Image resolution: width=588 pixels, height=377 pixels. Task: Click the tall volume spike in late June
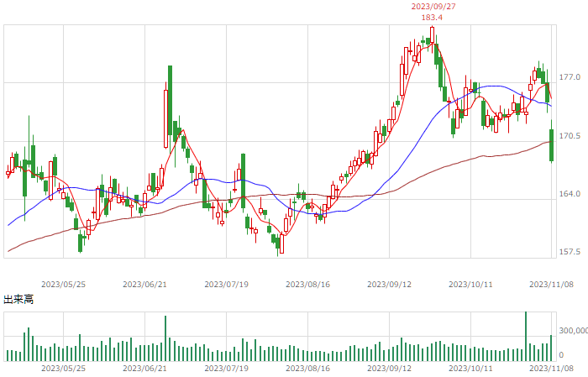point(165,338)
